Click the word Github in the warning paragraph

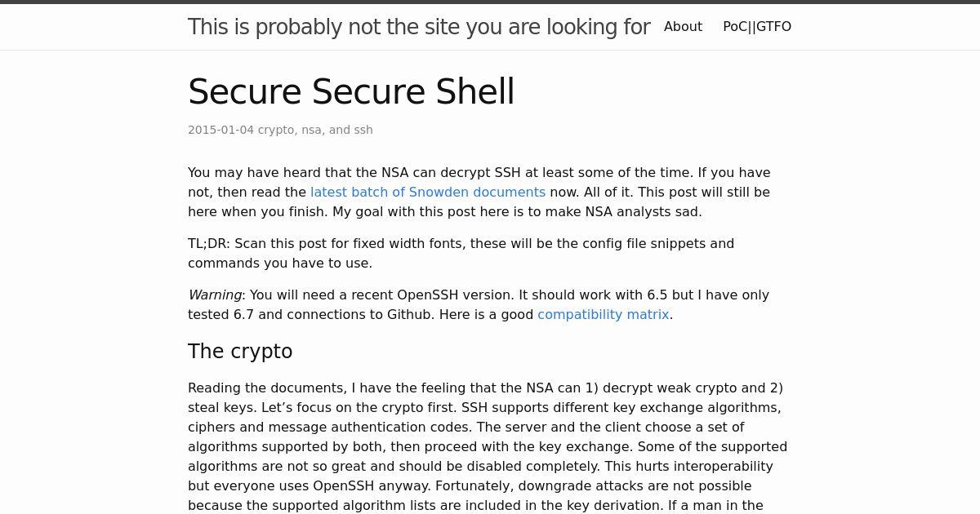(410, 315)
